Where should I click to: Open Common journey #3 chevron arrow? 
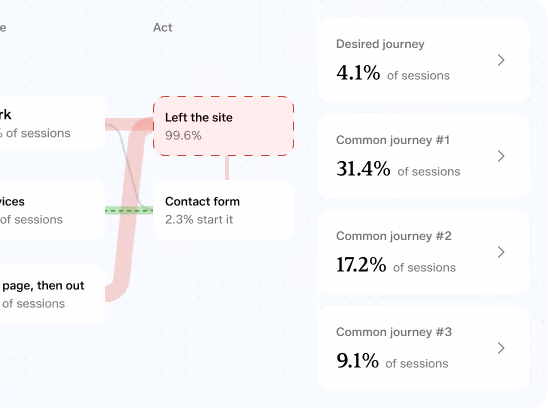click(501, 348)
